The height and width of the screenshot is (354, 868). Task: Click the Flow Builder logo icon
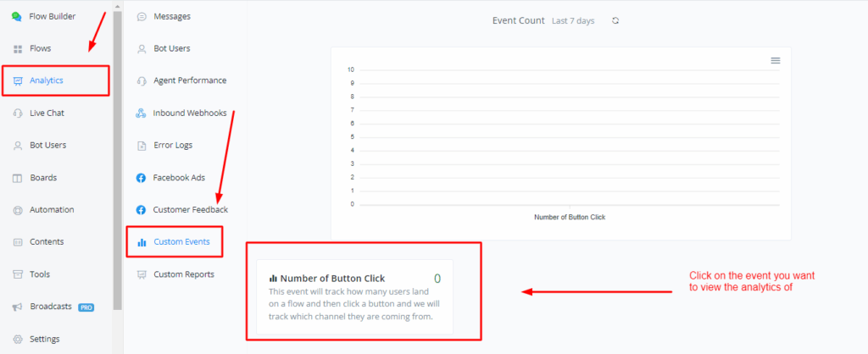pyautogui.click(x=17, y=16)
